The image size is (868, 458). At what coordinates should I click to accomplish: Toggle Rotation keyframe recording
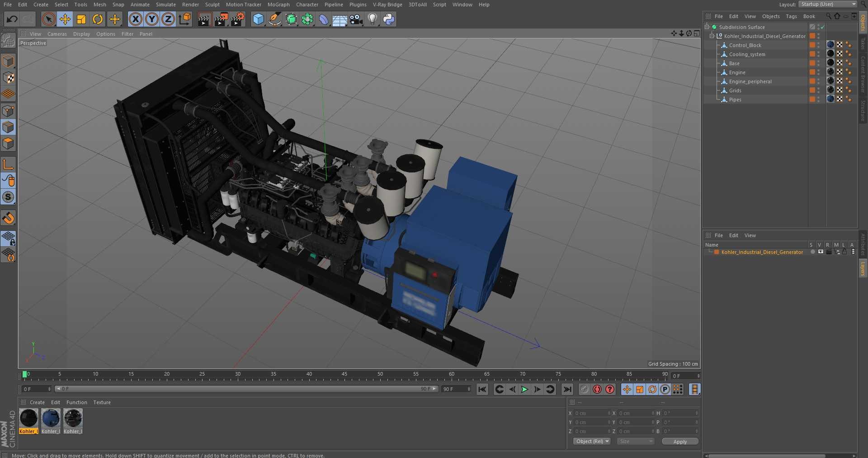tap(652, 389)
